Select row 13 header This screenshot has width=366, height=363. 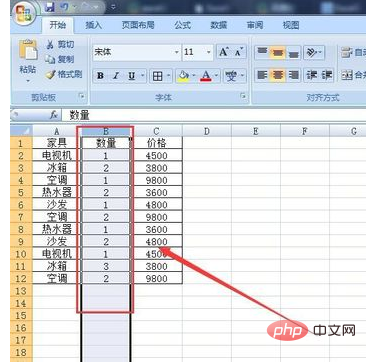click(21, 291)
